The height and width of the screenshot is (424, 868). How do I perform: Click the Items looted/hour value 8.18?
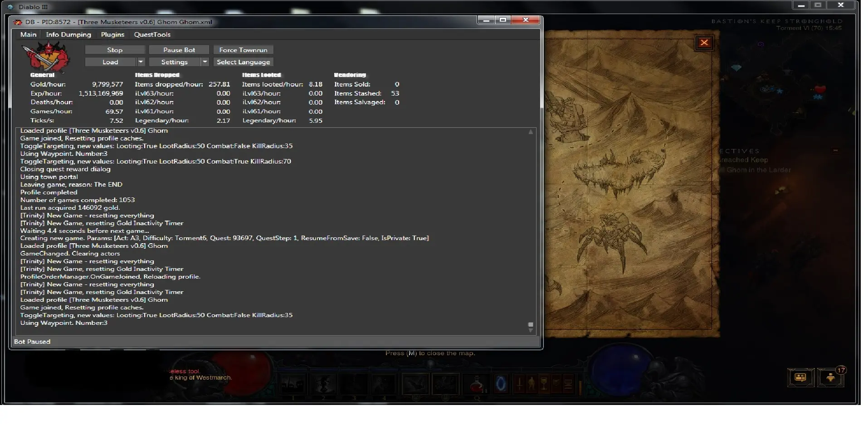[x=316, y=84]
